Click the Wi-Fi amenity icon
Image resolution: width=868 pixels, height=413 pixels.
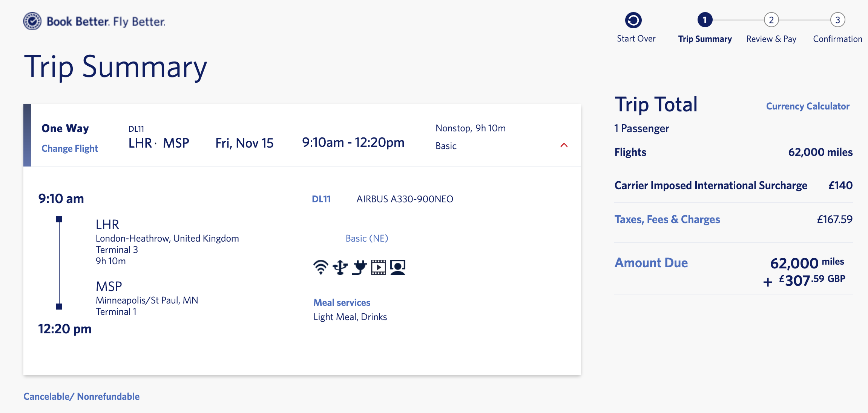click(321, 267)
